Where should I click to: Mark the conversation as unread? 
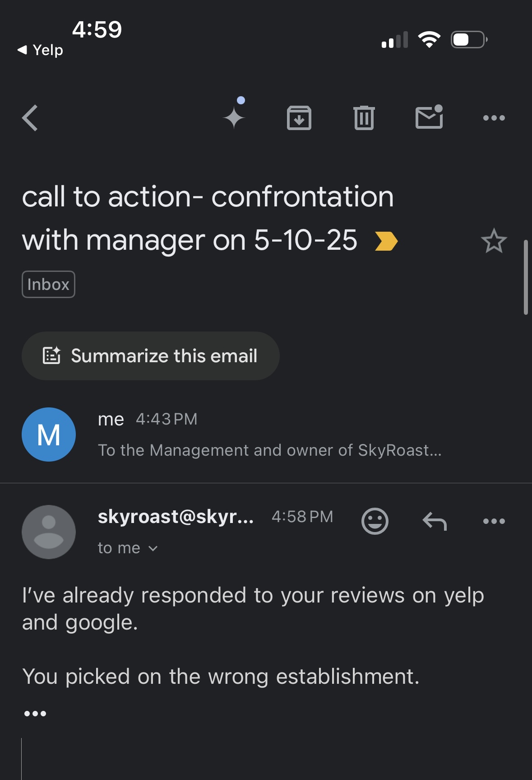coord(429,117)
